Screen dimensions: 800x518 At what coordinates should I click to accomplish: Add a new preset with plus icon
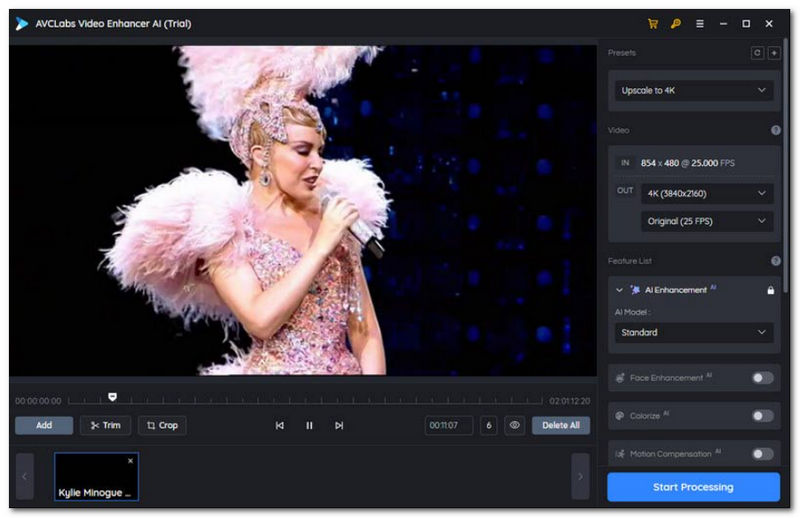[x=774, y=53]
